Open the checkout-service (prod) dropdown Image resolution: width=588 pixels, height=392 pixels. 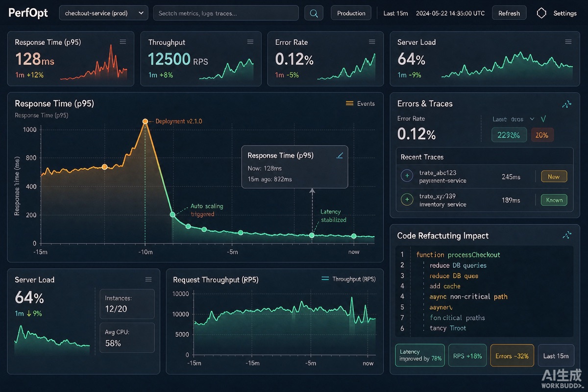(103, 13)
